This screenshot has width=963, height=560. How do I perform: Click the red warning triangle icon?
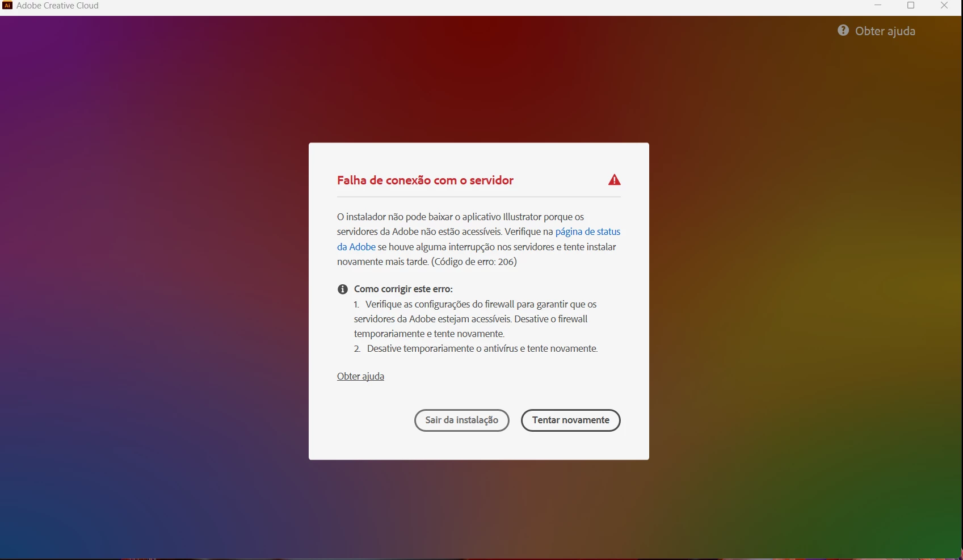coord(614,180)
